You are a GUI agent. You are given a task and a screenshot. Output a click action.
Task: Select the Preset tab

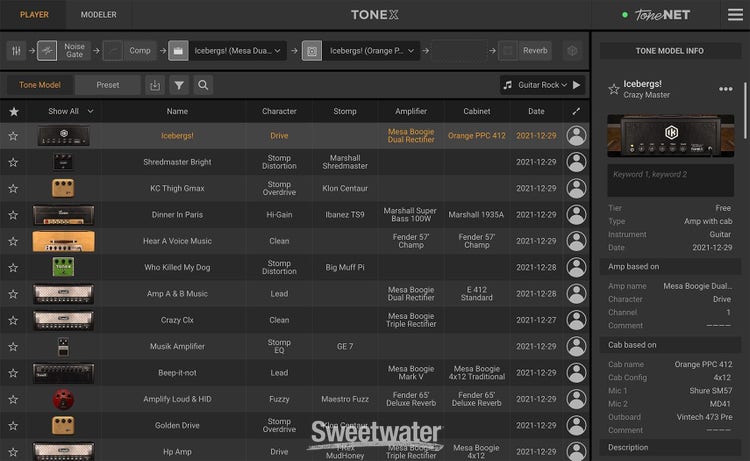[x=108, y=85]
